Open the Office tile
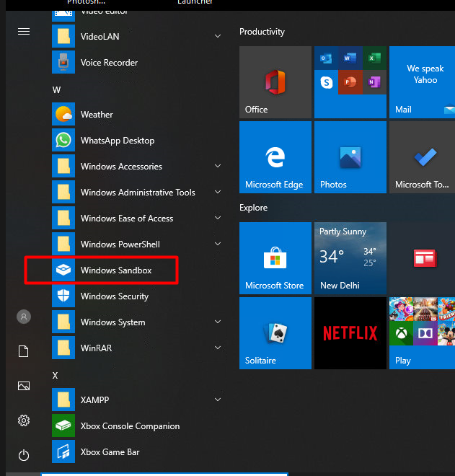The height and width of the screenshot is (476, 455). point(275,82)
